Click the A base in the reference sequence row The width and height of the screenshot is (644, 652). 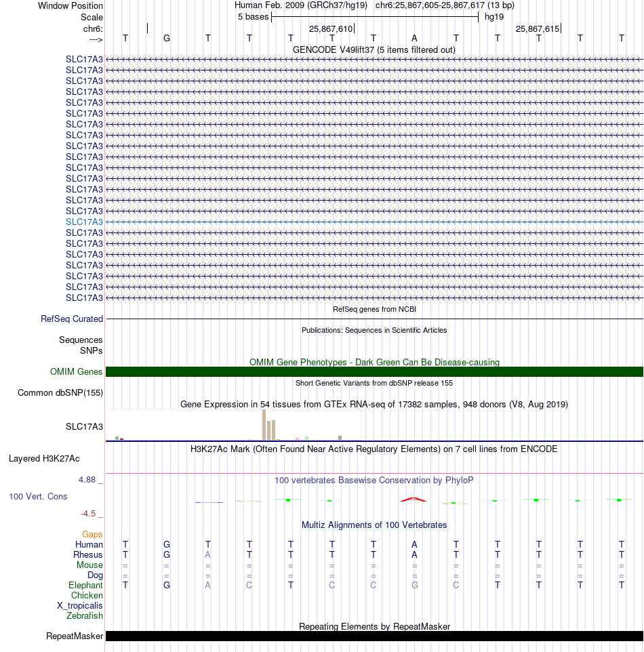(414, 38)
